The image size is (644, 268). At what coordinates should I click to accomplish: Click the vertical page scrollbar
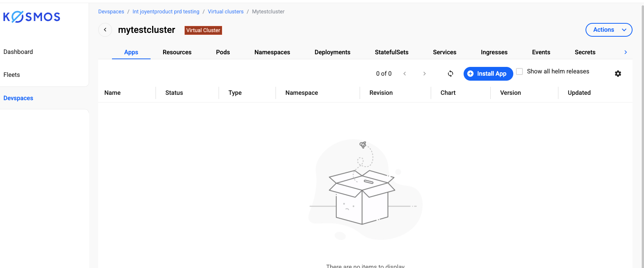click(642, 136)
